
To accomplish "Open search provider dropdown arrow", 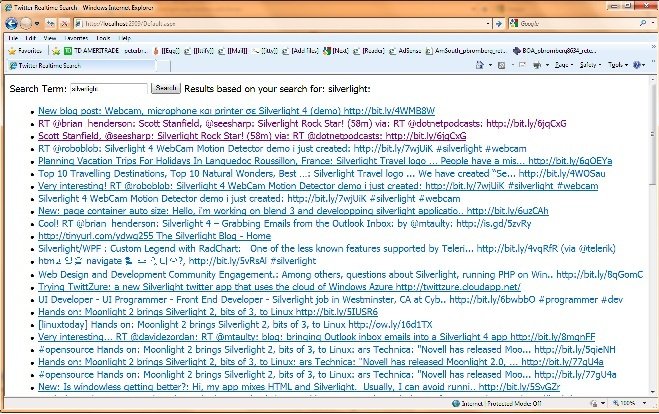I will pos(651,24).
